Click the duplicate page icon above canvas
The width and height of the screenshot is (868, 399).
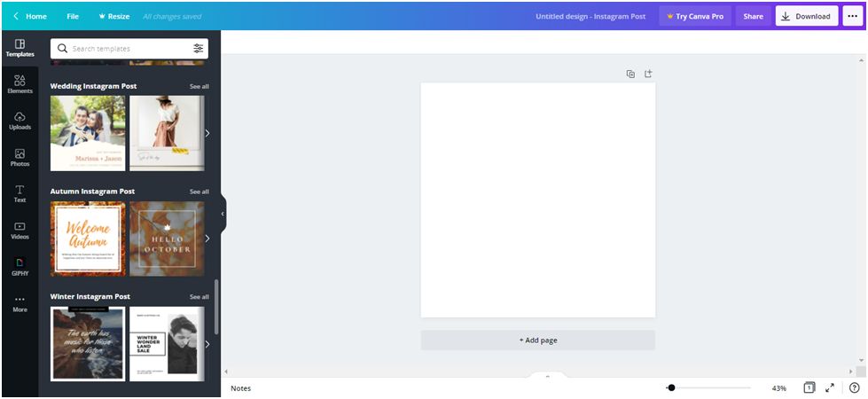pyautogui.click(x=630, y=74)
